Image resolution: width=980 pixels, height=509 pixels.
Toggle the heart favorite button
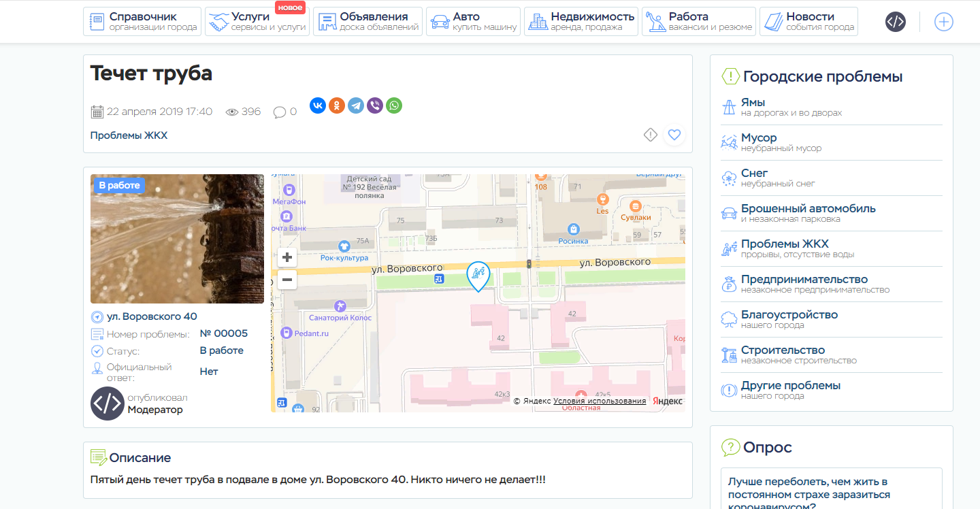[674, 135]
